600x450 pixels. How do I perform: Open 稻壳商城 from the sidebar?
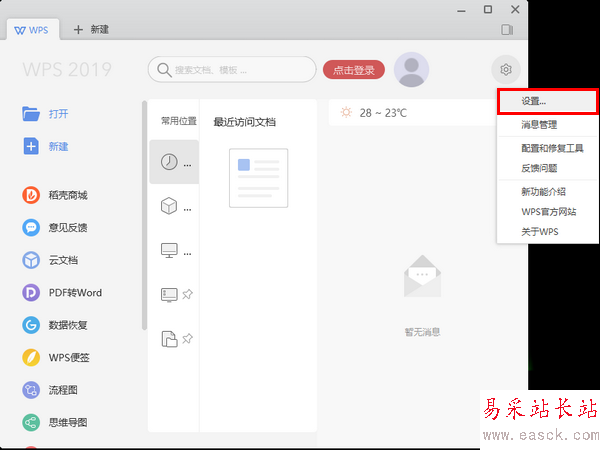click(x=55, y=195)
